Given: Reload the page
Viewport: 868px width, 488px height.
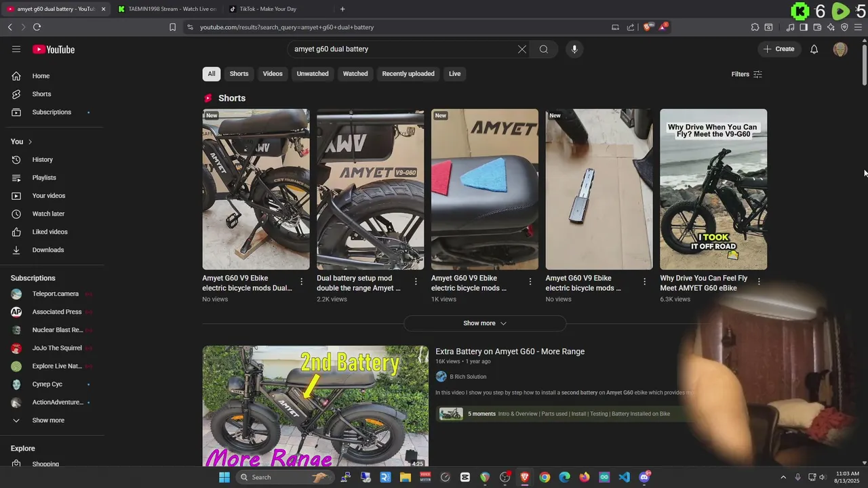Looking at the screenshot, I should tap(37, 27).
